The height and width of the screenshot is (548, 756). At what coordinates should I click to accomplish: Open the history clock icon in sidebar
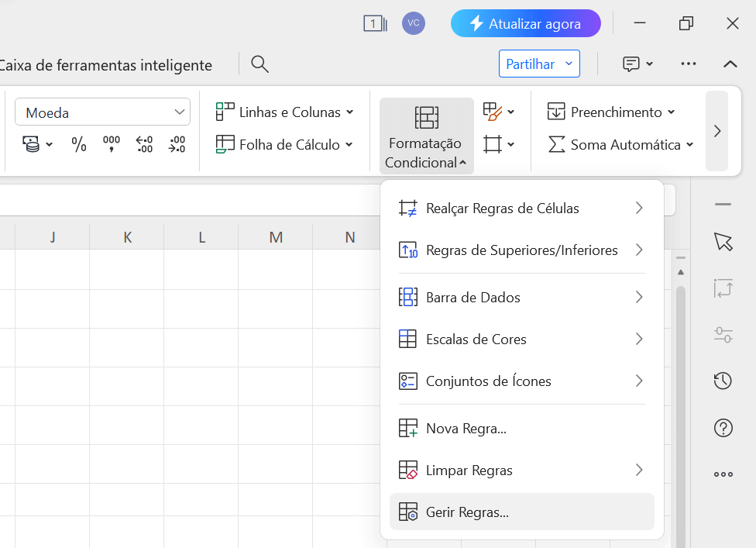pyautogui.click(x=723, y=381)
